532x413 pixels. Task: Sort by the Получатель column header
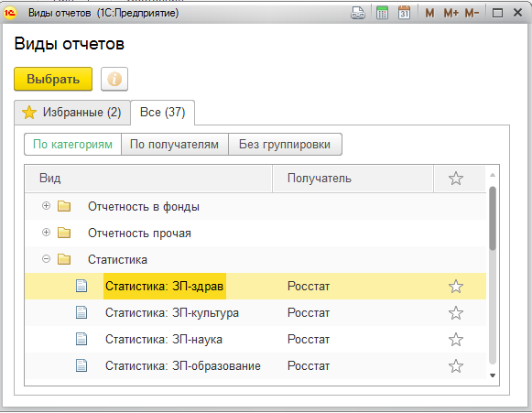(353, 179)
